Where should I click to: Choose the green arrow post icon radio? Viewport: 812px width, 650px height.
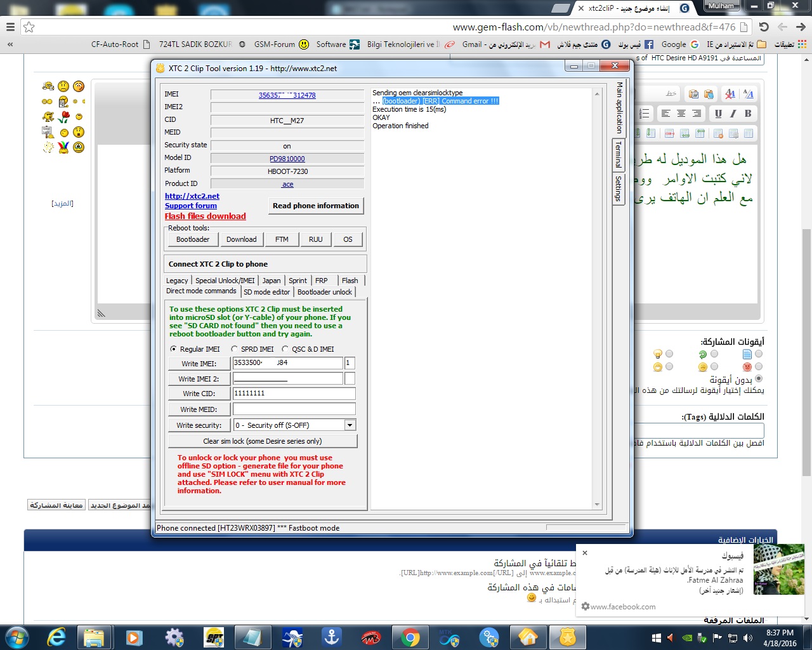[x=714, y=354]
